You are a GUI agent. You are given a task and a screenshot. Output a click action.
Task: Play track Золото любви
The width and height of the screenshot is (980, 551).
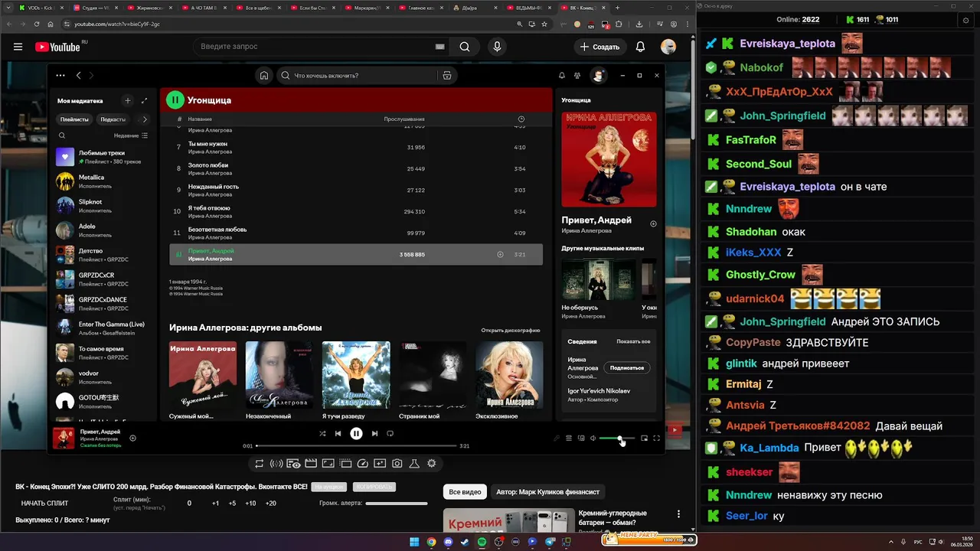(356, 168)
